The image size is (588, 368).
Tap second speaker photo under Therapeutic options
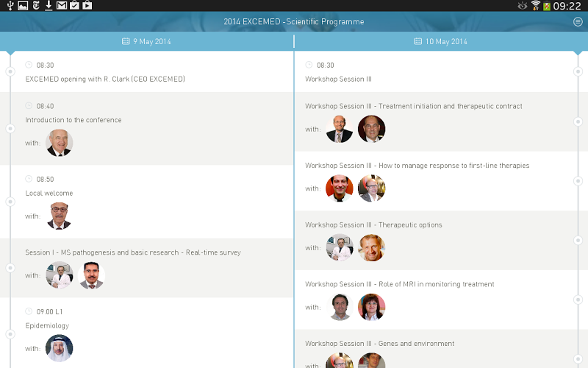point(372,247)
